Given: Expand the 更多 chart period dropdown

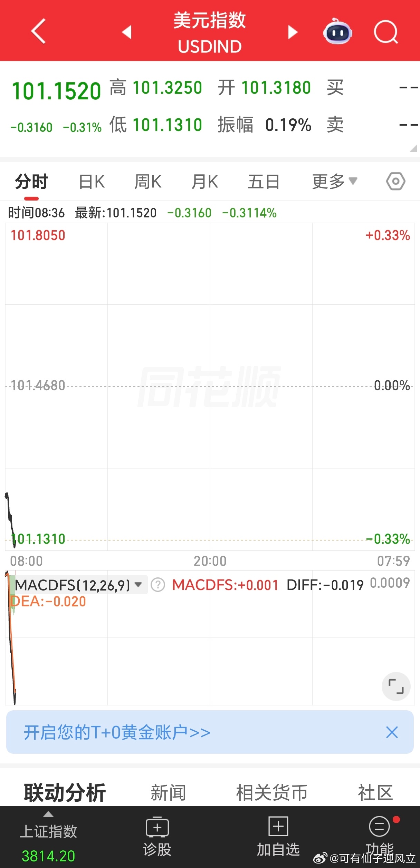Looking at the screenshot, I should [x=334, y=182].
